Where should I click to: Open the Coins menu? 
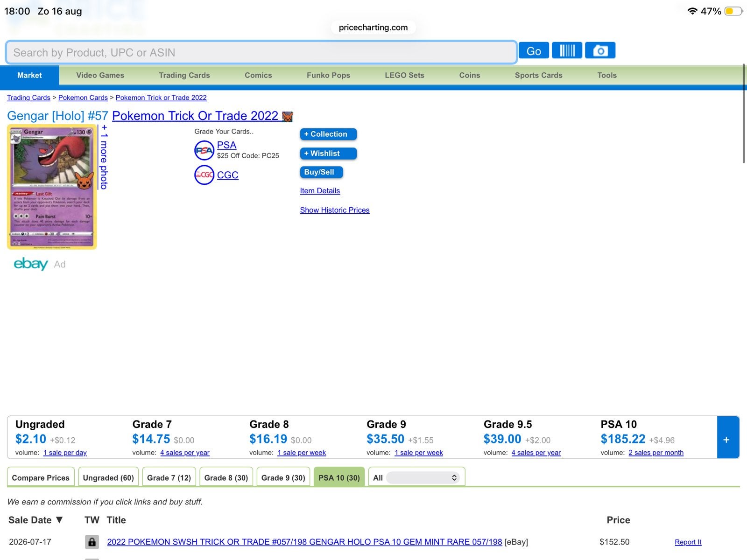coord(470,75)
